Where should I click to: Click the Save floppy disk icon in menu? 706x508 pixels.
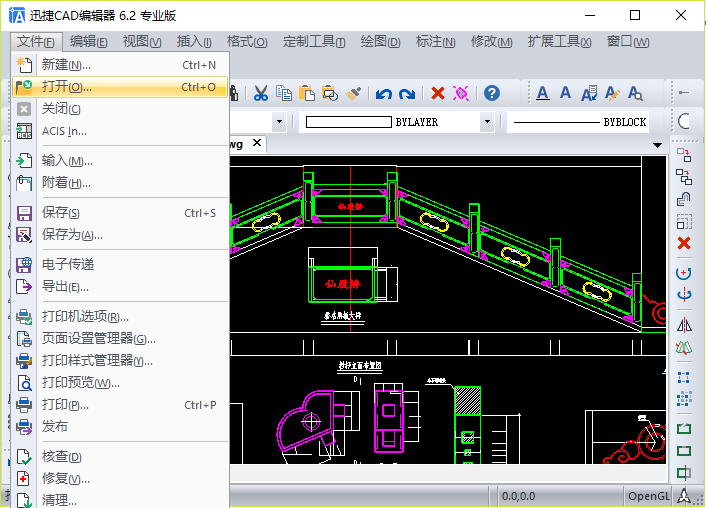(x=24, y=213)
